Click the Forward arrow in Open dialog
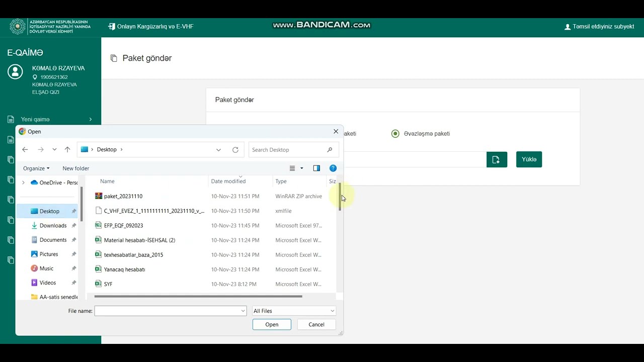Image resolution: width=644 pixels, height=362 pixels. tap(41, 149)
